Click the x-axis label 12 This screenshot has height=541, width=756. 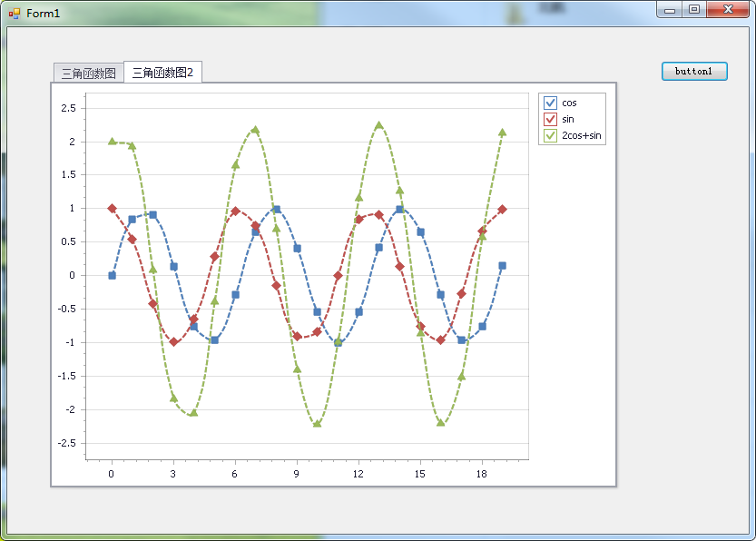[358, 474]
